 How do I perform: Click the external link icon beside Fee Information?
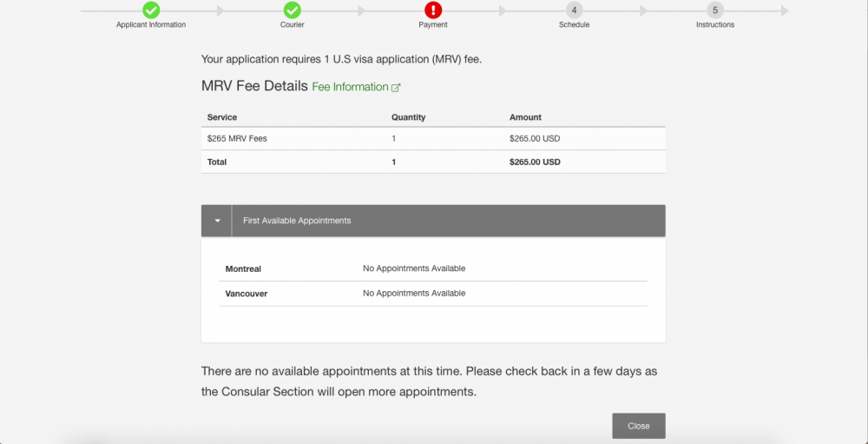click(396, 88)
